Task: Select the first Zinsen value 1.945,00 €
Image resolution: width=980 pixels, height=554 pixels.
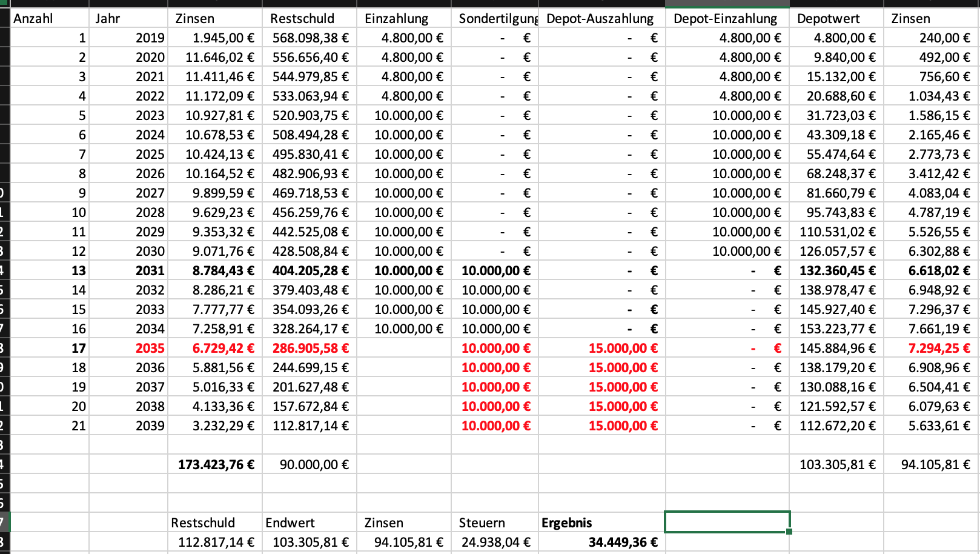Action: point(215,38)
